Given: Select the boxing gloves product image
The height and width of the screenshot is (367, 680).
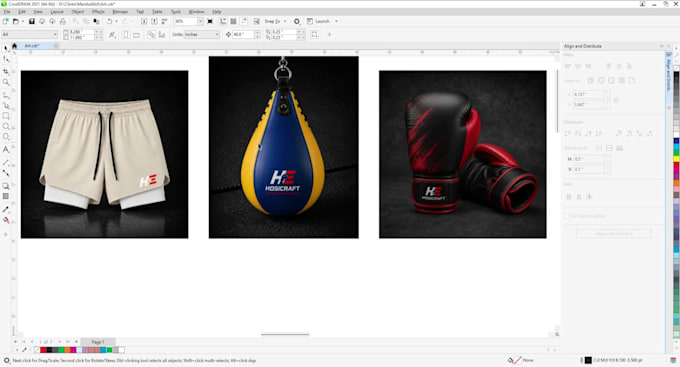Looking at the screenshot, I should pos(463,154).
